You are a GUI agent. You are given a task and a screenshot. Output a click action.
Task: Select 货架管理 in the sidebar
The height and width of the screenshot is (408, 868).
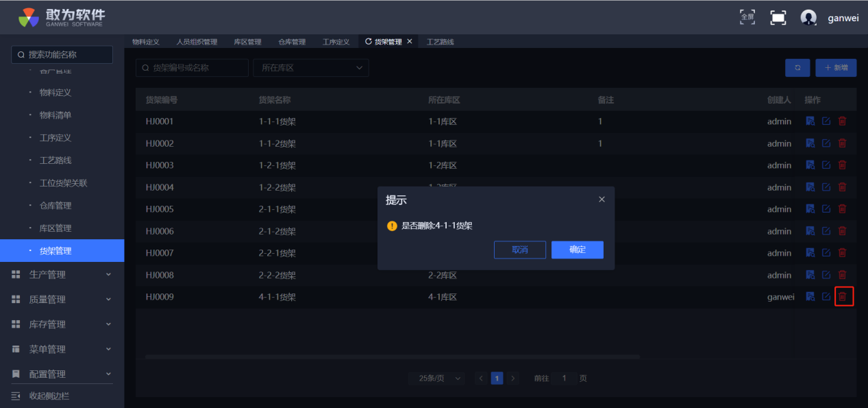pos(62,251)
